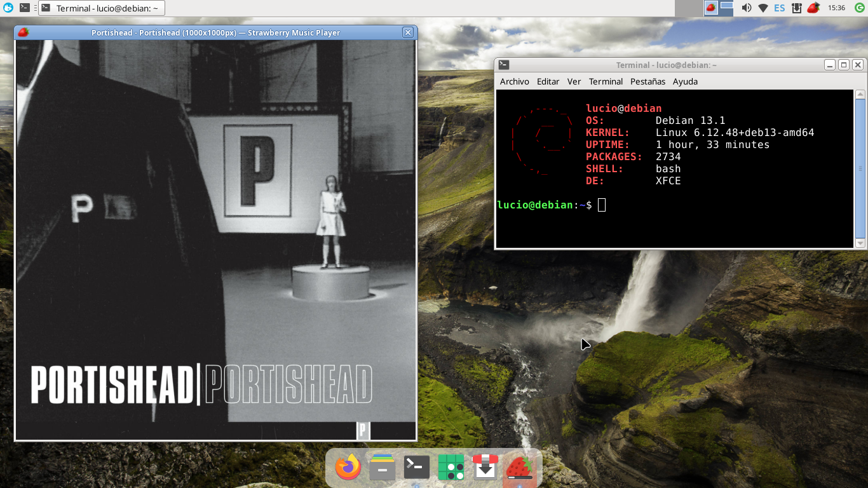Screen dimensions: 868x488
Task: Open the green log out button in the top panel
Action: point(859,8)
